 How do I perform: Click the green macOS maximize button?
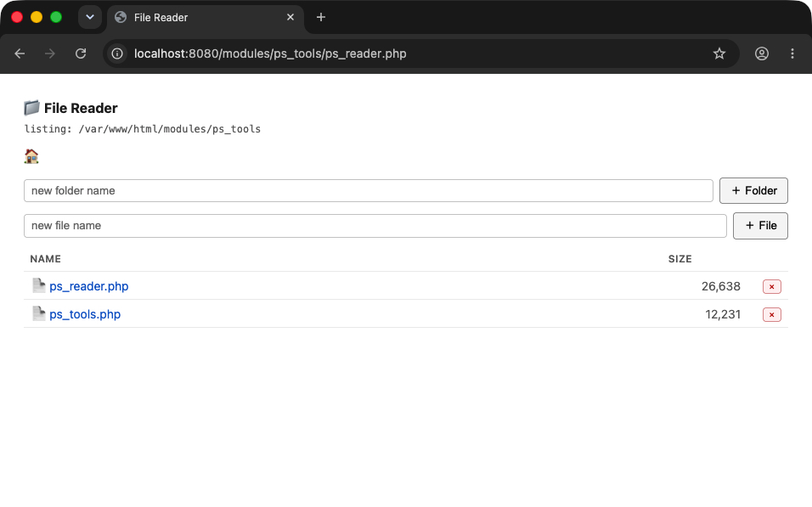coord(56,17)
